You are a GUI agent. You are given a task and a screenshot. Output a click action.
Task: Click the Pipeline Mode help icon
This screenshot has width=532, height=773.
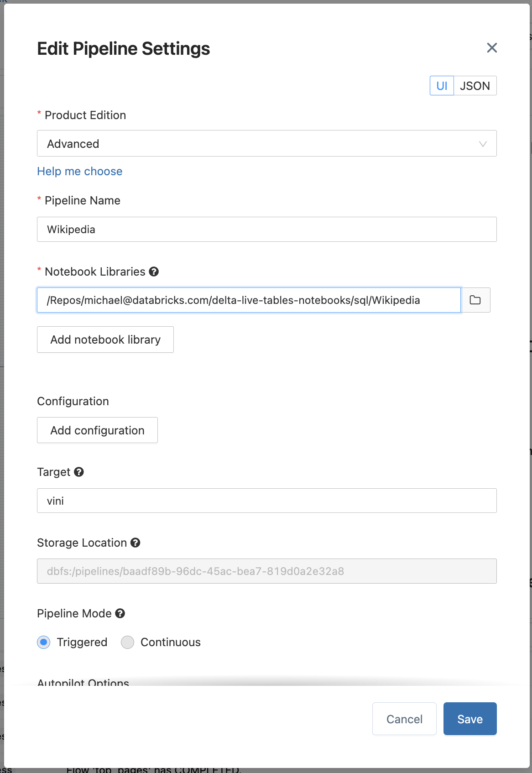(x=120, y=613)
